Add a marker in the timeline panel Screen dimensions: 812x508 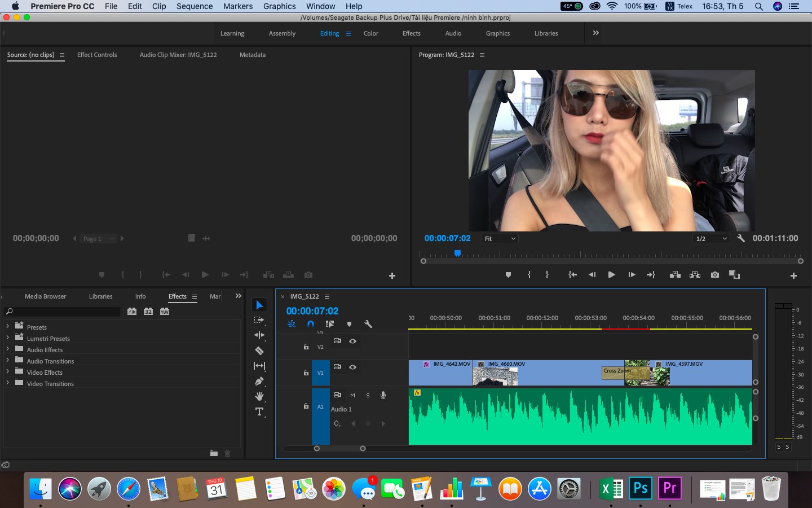tap(349, 324)
